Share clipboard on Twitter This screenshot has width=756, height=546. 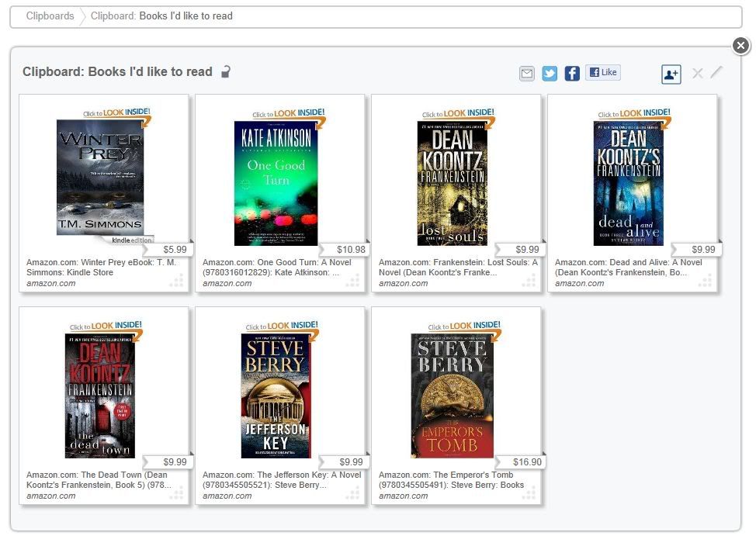pos(550,74)
